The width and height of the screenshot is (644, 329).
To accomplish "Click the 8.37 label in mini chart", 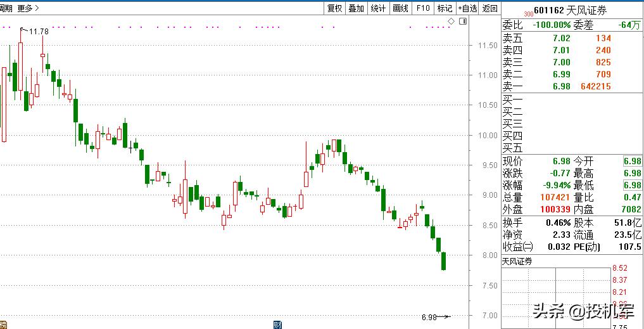I will [x=619, y=280].
